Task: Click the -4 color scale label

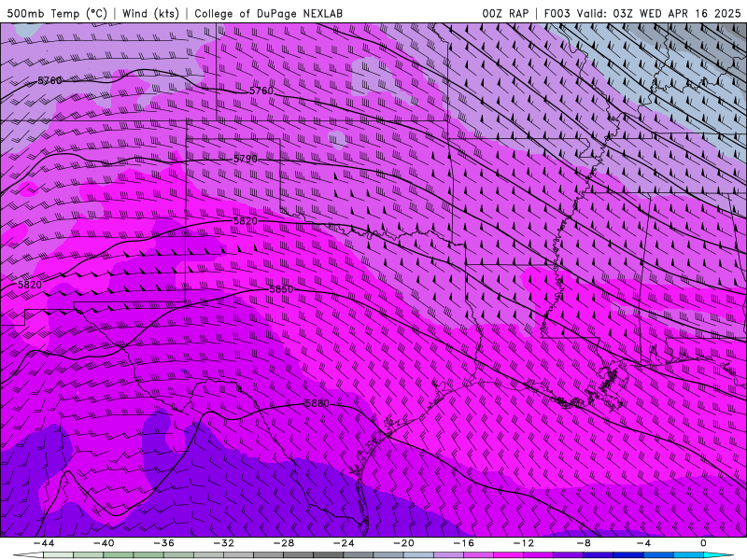Action: pos(643,543)
